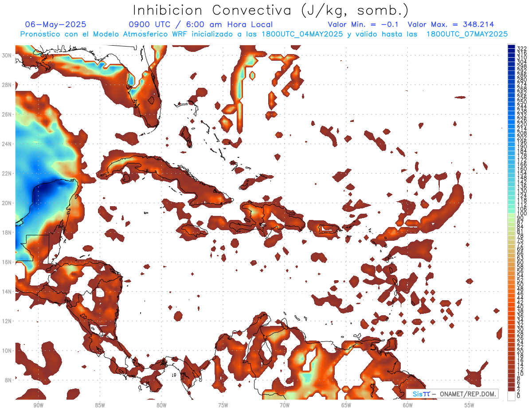Click the '20N' latitude label
532x411 pixels.
point(7,203)
